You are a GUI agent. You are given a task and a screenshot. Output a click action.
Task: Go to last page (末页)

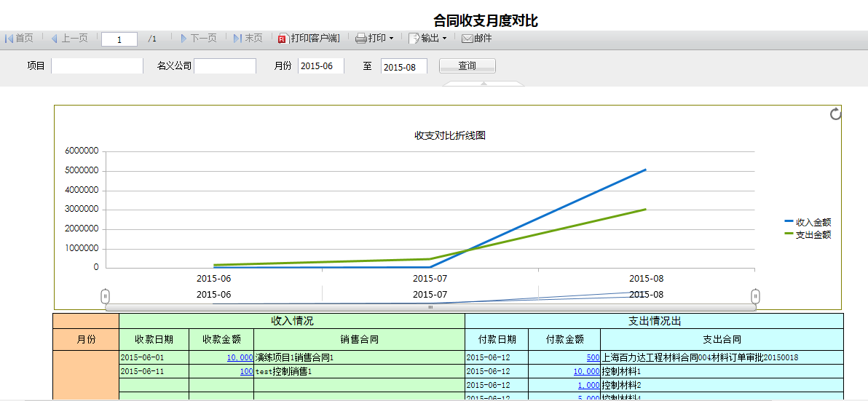(x=248, y=38)
